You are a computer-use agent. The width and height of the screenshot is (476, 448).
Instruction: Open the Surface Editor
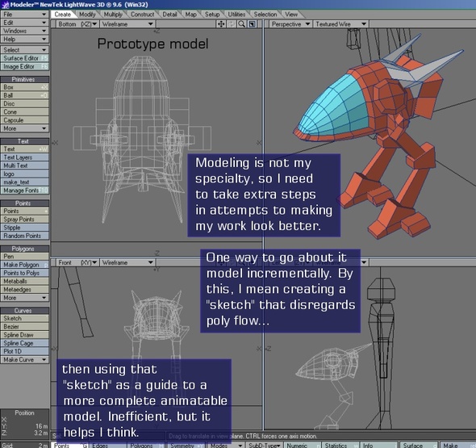[24, 58]
